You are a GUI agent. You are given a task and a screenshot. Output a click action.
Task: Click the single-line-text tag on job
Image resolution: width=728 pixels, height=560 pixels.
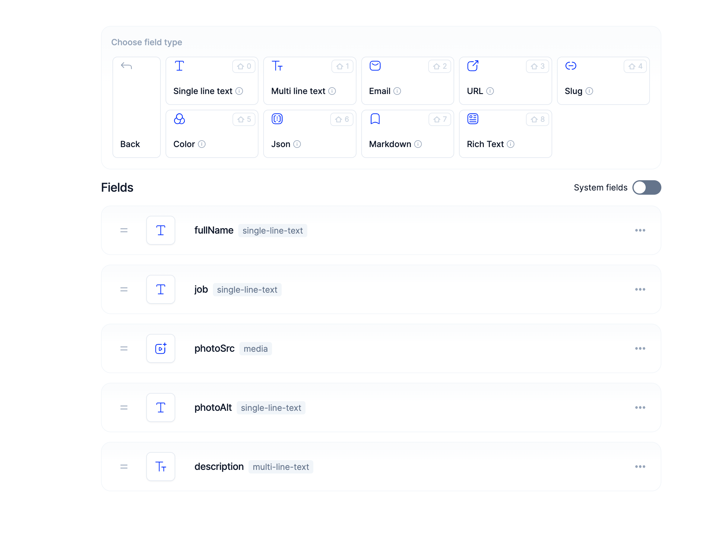[247, 290]
